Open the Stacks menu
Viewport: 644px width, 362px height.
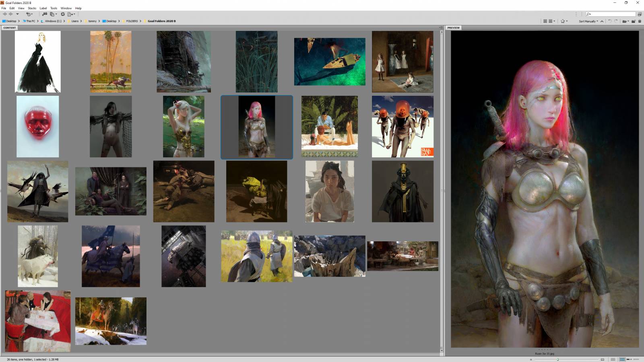[x=32, y=8]
